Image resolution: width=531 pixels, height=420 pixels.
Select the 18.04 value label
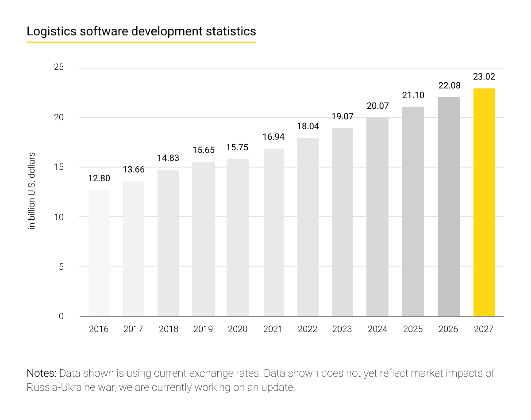coord(308,126)
